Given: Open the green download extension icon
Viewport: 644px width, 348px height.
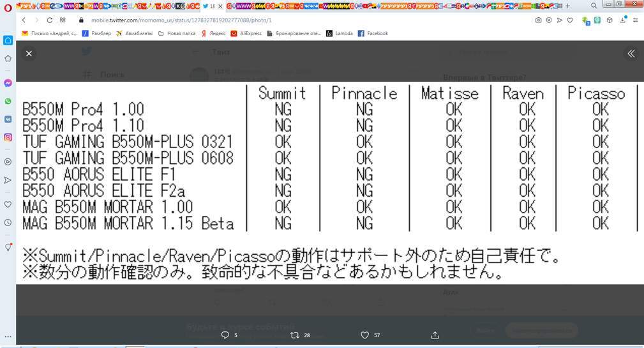Looking at the screenshot, I should point(586,20).
